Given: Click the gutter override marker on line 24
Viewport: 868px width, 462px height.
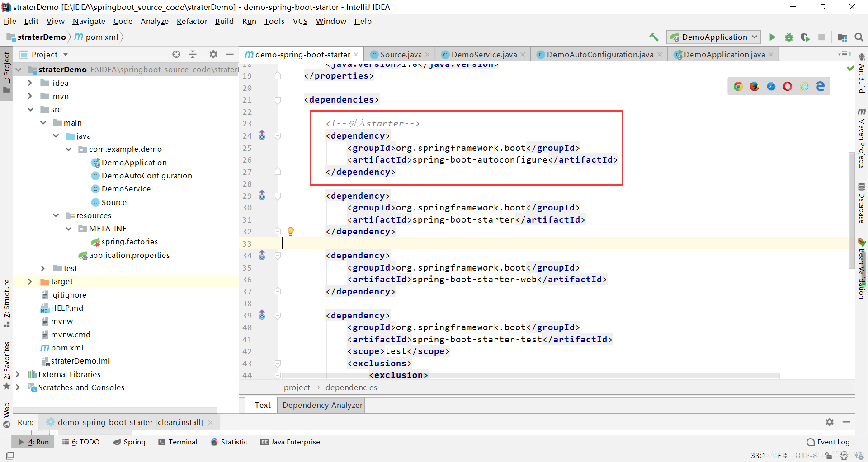Looking at the screenshot, I should point(262,135).
